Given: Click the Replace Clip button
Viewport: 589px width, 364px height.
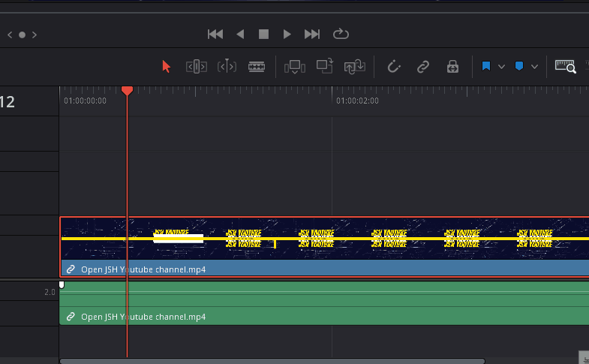Looking at the screenshot, I should click(355, 67).
